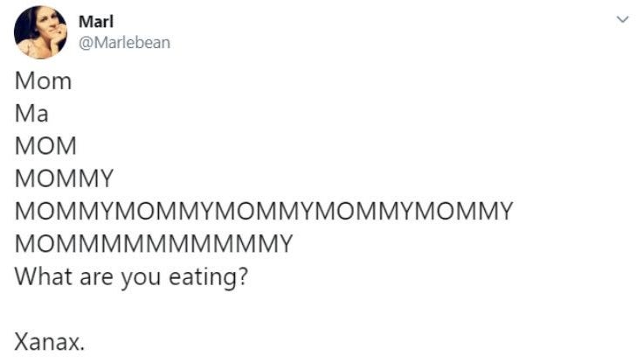This screenshot has height=363, width=644.
Task: Click the all-caps 'MOM' line
Action: point(45,146)
